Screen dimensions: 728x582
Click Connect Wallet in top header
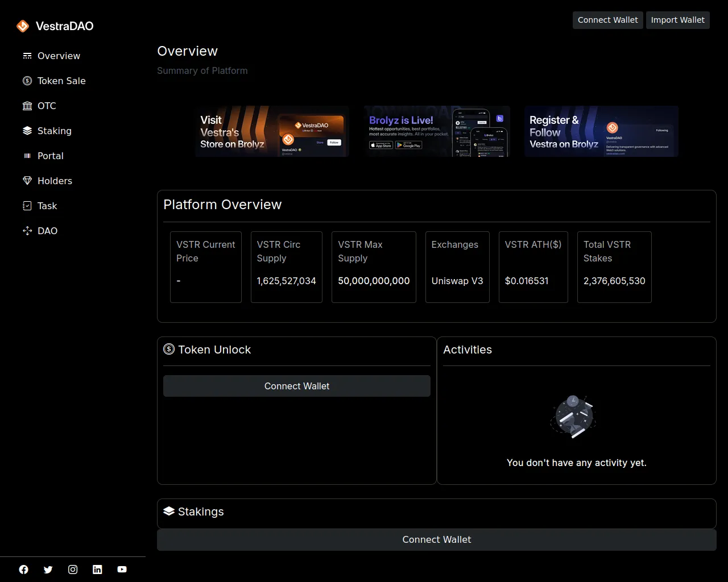[x=607, y=20]
